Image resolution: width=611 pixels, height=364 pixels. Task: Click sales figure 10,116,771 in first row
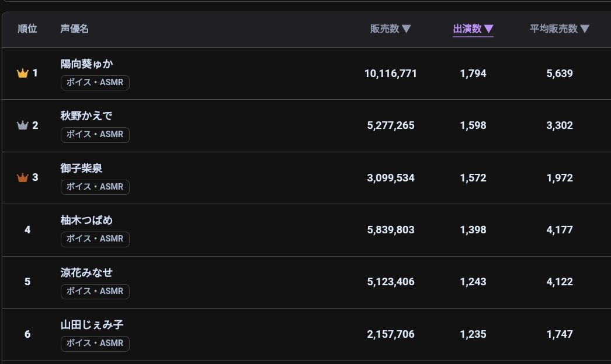pos(390,73)
